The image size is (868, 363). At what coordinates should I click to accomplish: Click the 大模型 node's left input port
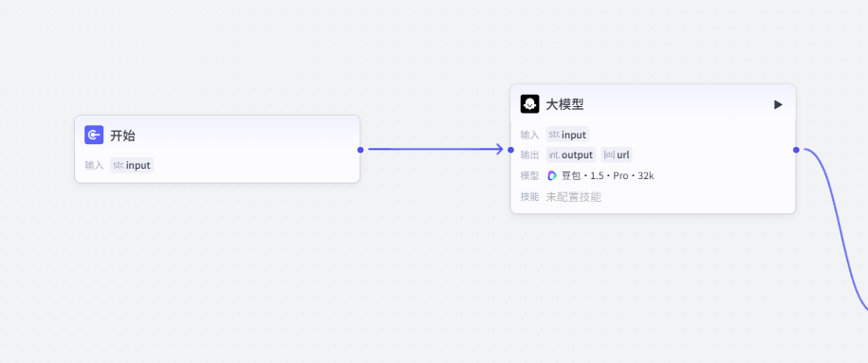point(510,150)
